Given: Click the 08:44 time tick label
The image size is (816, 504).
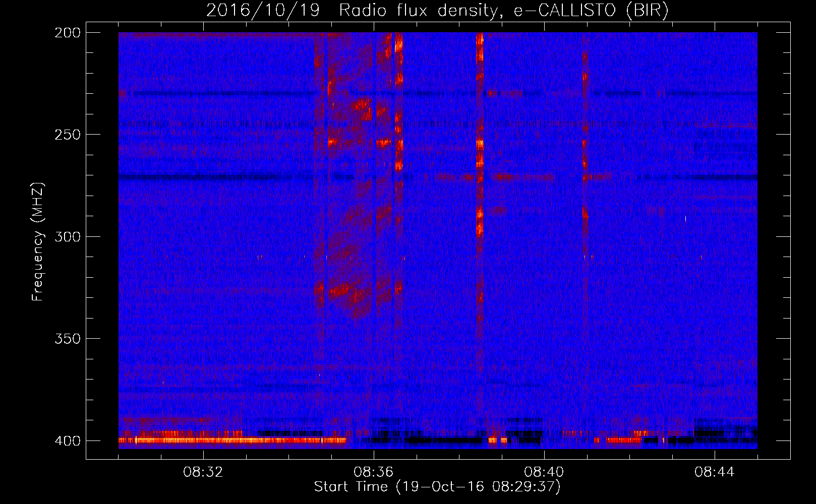Looking at the screenshot, I should click(715, 472).
